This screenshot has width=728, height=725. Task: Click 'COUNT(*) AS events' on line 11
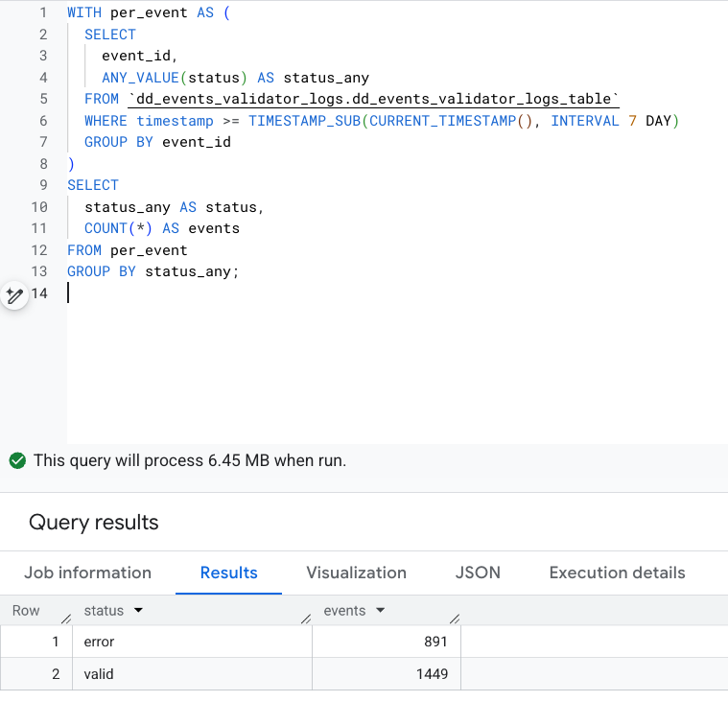[x=162, y=228]
